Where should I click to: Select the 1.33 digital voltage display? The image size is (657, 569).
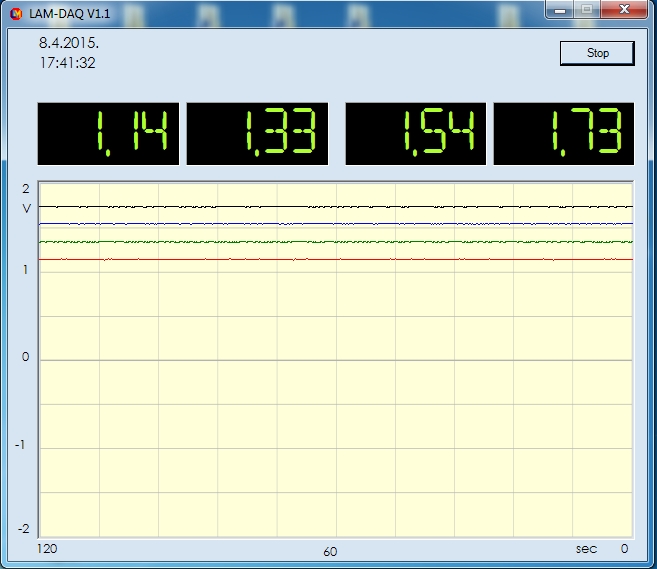[x=258, y=133]
